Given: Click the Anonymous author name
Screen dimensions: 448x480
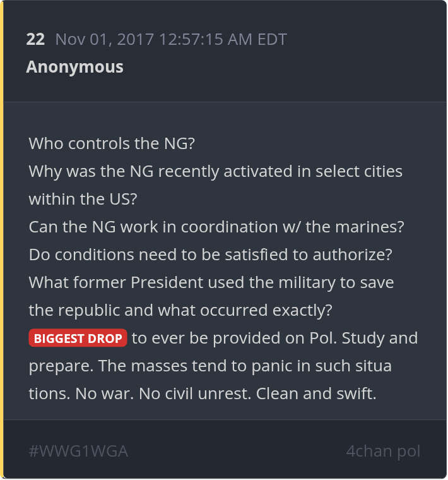Looking at the screenshot, I should pos(74,67).
